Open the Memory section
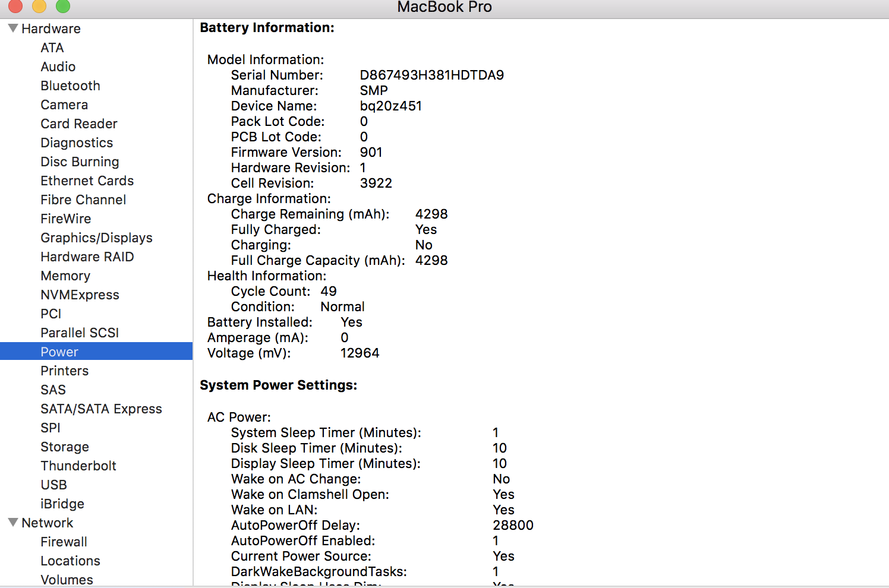Image resolution: width=889 pixels, height=588 pixels. pos(65,276)
